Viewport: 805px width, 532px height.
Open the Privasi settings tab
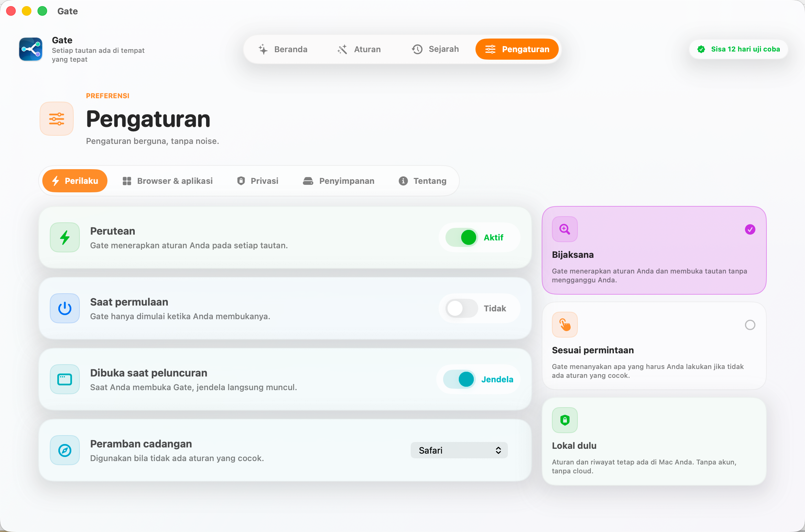(x=258, y=181)
